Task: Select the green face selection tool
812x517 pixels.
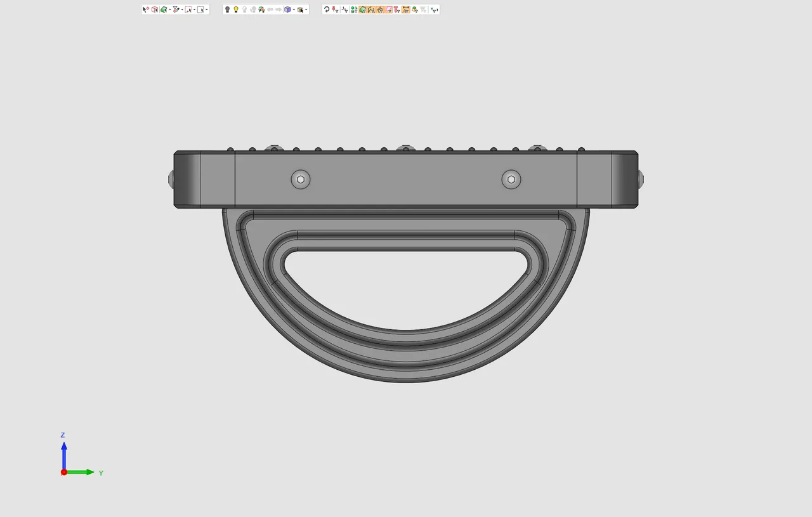Action: click(x=164, y=9)
